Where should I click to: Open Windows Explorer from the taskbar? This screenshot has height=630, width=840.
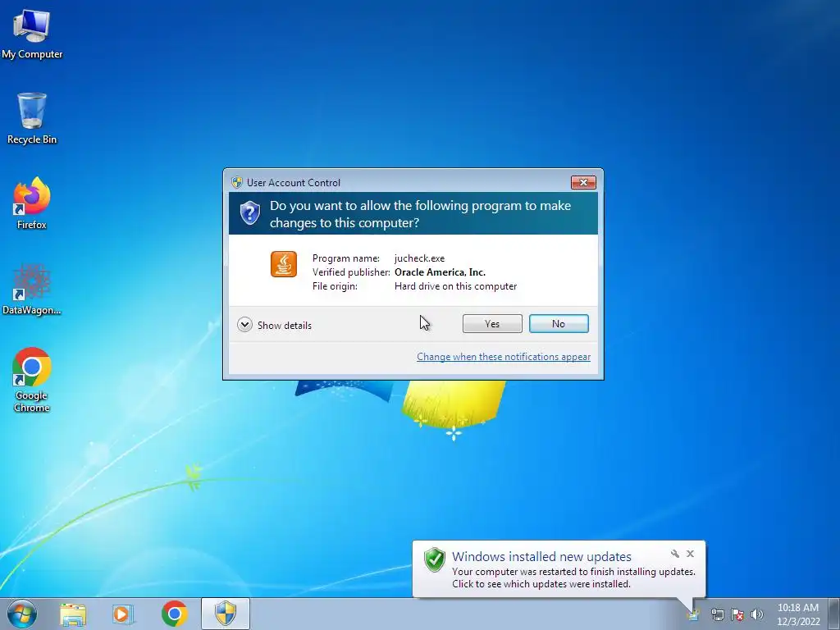[x=73, y=614]
